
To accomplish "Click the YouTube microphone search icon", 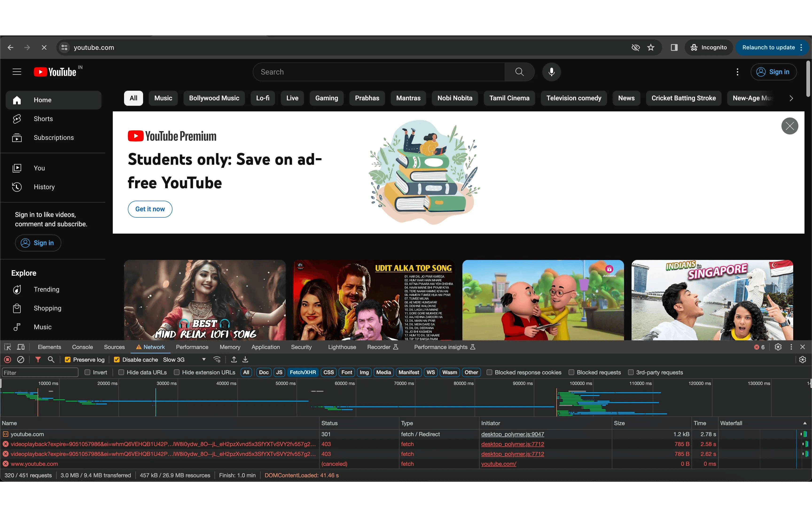I will coord(550,72).
